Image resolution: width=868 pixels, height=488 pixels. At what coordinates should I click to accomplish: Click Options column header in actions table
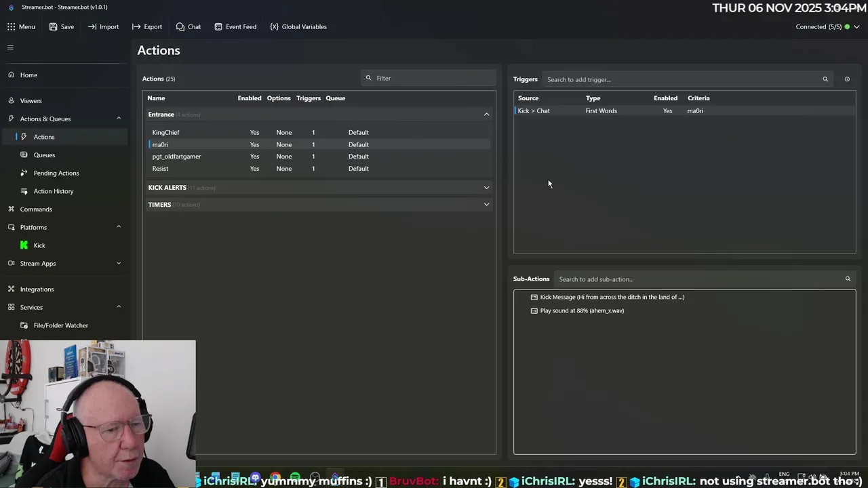pyautogui.click(x=279, y=98)
